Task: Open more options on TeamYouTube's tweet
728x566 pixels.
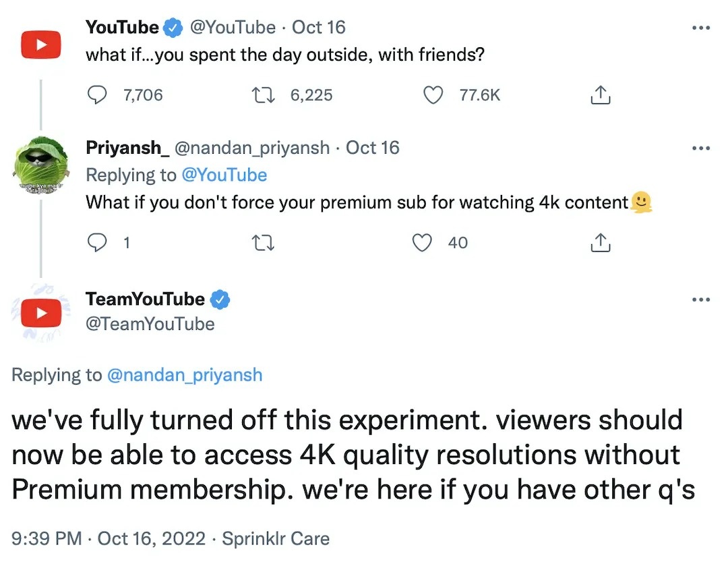Action: click(x=701, y=299)
